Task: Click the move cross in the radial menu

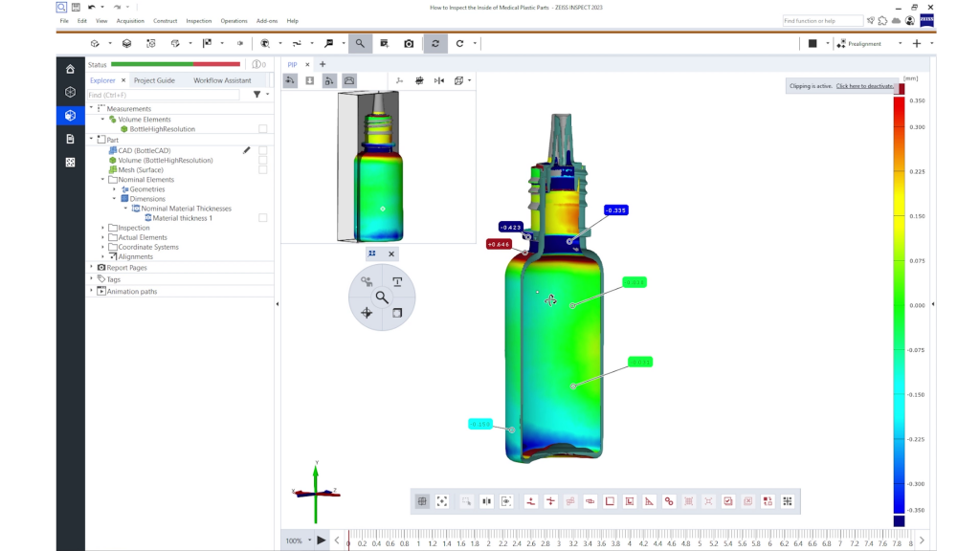Action: [367, 313]
